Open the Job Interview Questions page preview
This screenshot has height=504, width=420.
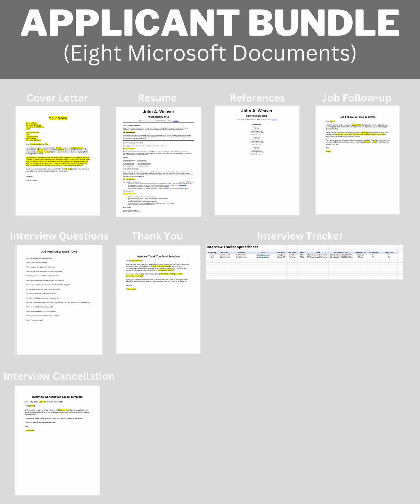pos(59,300)
